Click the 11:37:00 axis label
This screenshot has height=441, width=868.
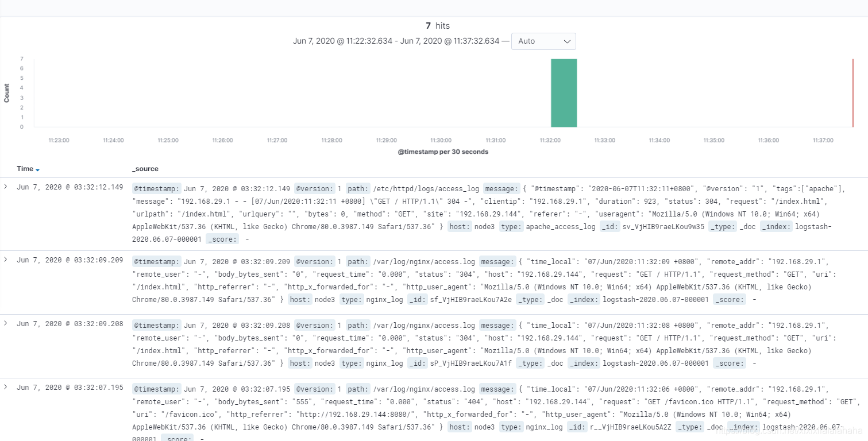(x=823, y=140)
